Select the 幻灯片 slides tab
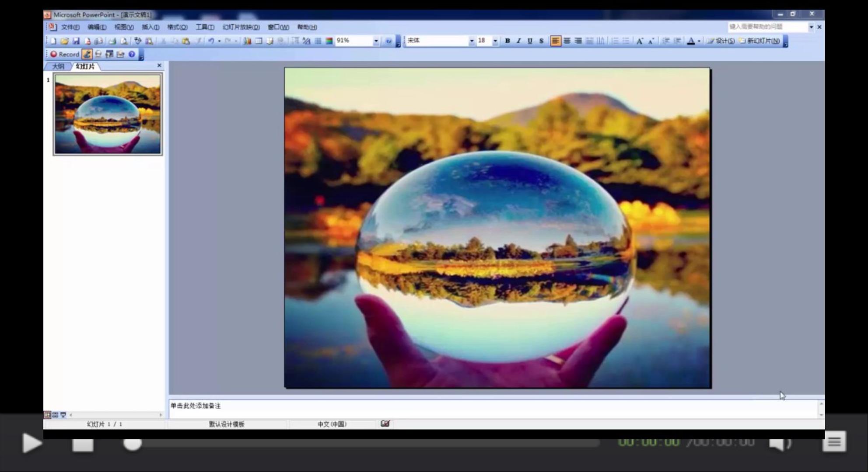Image resolution: width=868 pixels, height=472 pixels. (85, 66)
